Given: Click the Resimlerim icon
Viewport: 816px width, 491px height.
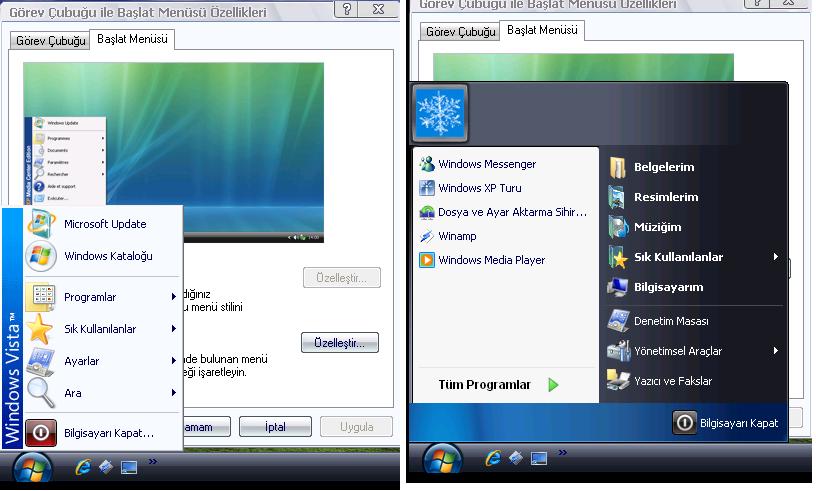Looking at the screenshot, I should (x=618, y=197).
